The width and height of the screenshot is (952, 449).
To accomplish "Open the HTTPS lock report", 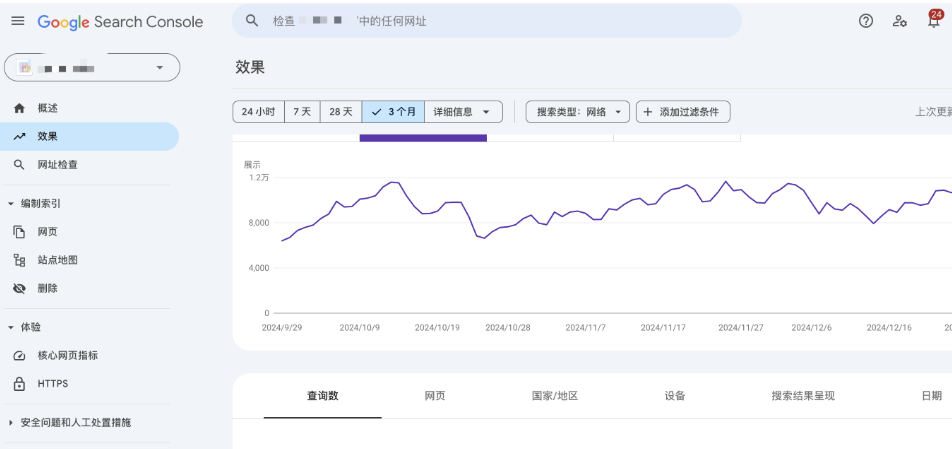I will (x=52, y=384).
